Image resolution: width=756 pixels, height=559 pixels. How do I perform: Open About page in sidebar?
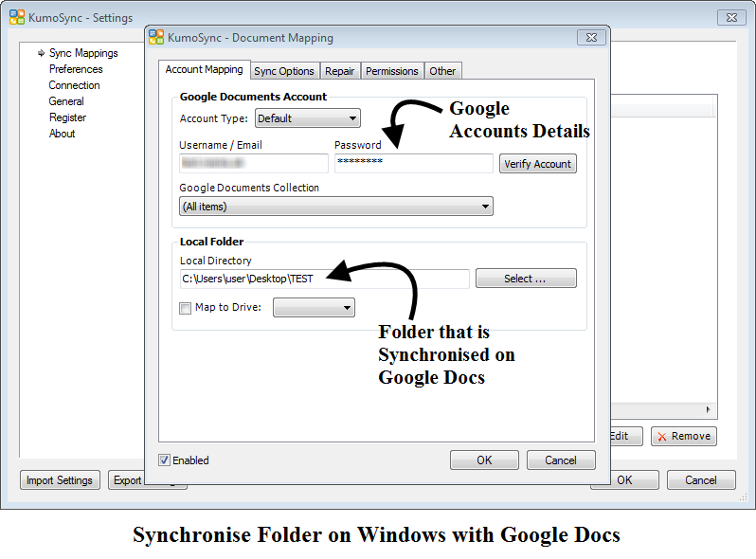(x=62, y=134)
